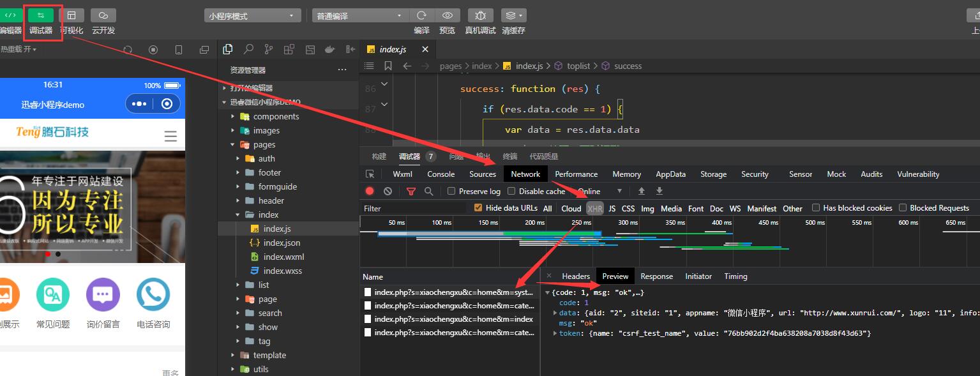980x376 pixels.
Task: Open the 小程序模式 mode dropdown
Action: coord(253,15)
